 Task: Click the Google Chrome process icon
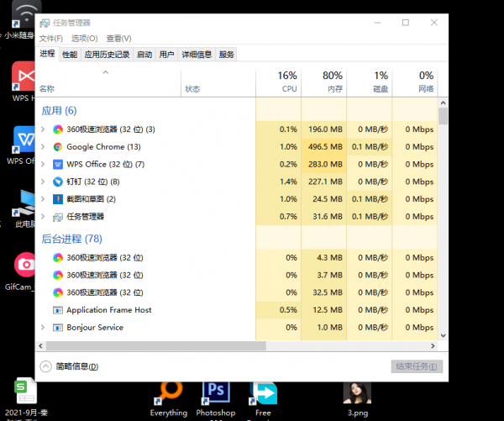(58, 147)
